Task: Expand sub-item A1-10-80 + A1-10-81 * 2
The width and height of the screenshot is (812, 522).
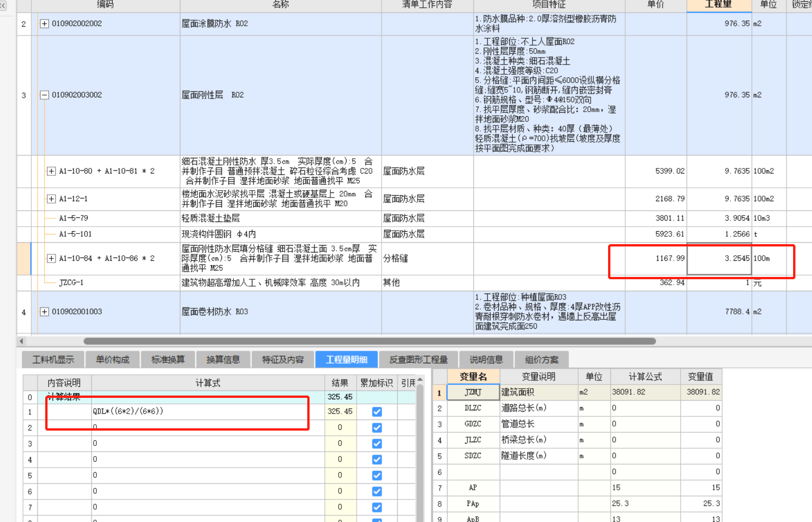Action: click(51, 171)
